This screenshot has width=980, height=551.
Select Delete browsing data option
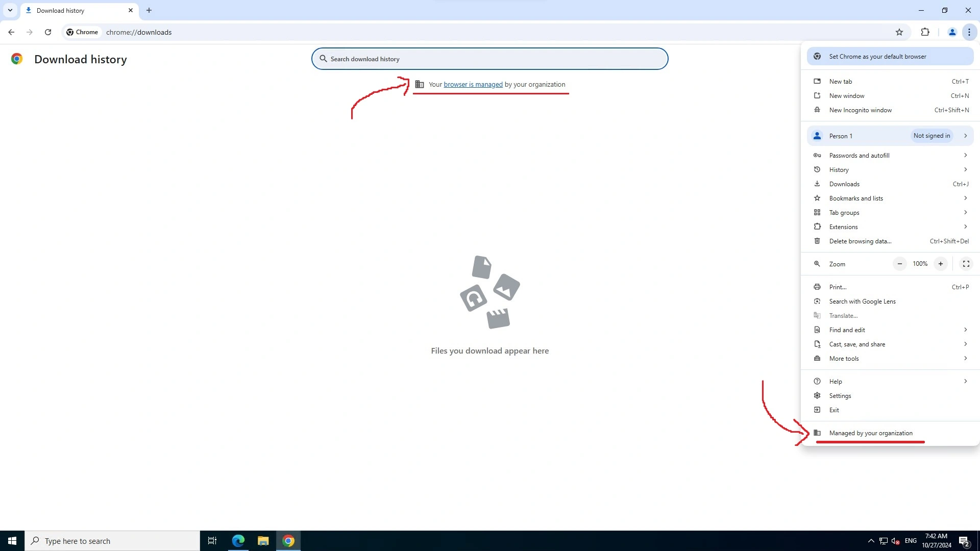(860, 241)
